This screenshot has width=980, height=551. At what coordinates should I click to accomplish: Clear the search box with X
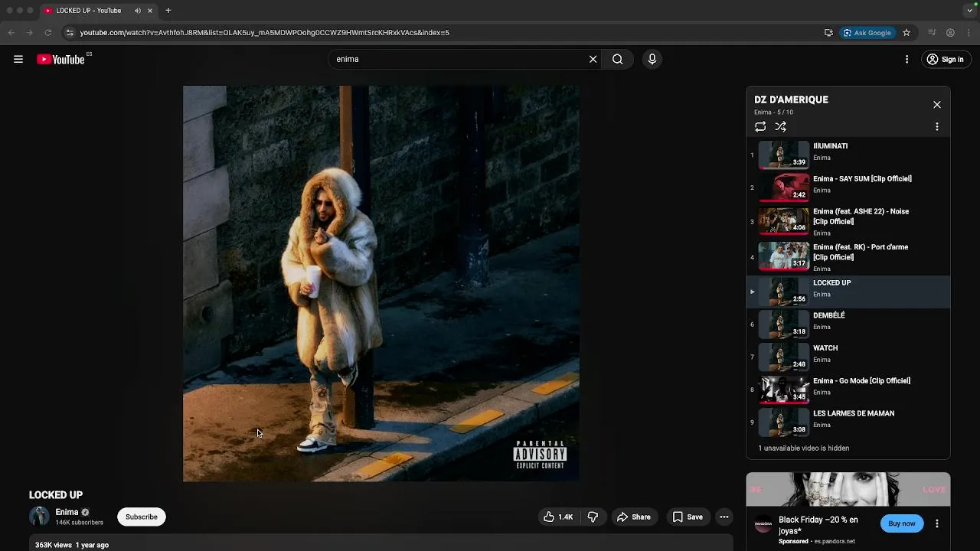click(x=593, y=59)
